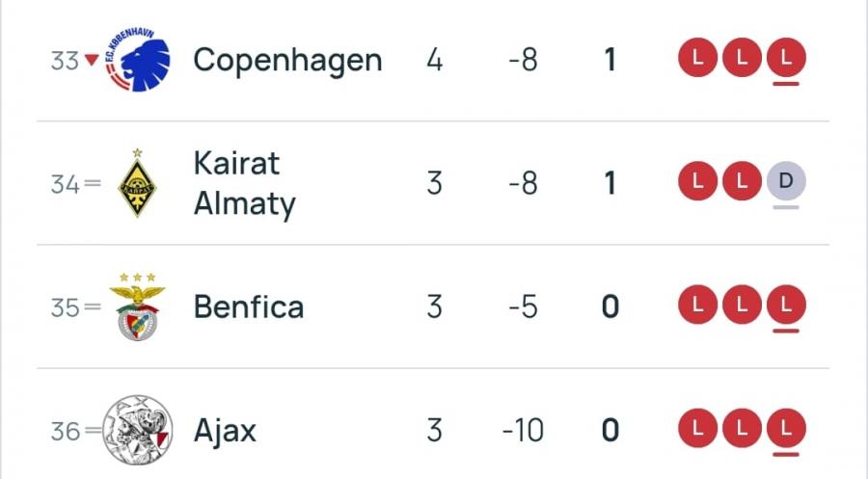The width and height of the screenshot is (868, 479).
Task: Open Ajax's underlined latest loss badge
Action: (786, 430)
